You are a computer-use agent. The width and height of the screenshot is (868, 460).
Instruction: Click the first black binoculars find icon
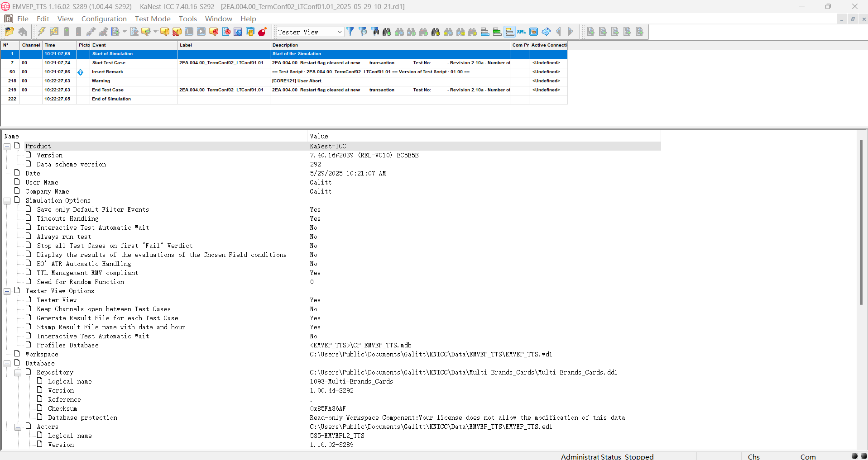(387, 32)
